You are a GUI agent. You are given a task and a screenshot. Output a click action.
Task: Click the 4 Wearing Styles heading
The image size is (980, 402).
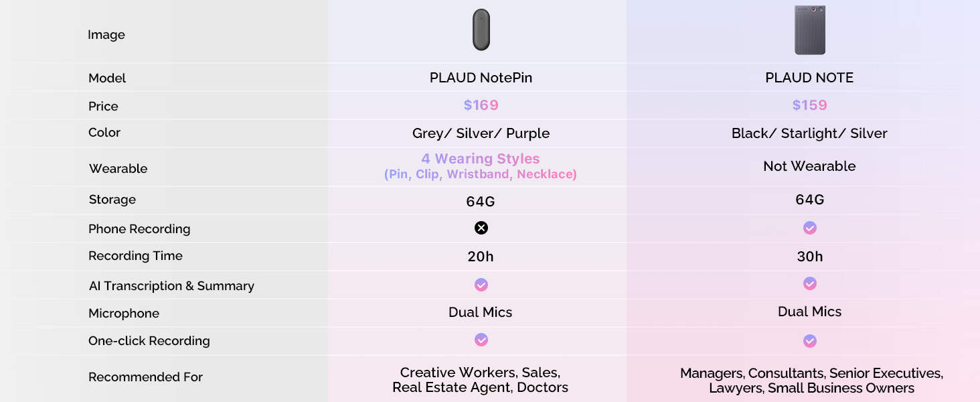pyautogui.click(x=480, y=159)
